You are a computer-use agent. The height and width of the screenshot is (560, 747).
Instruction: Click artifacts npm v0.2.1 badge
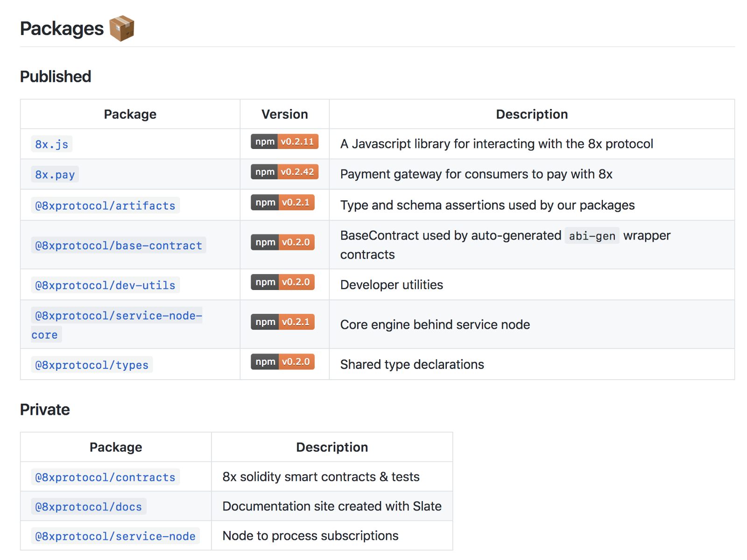click(282, 202)
